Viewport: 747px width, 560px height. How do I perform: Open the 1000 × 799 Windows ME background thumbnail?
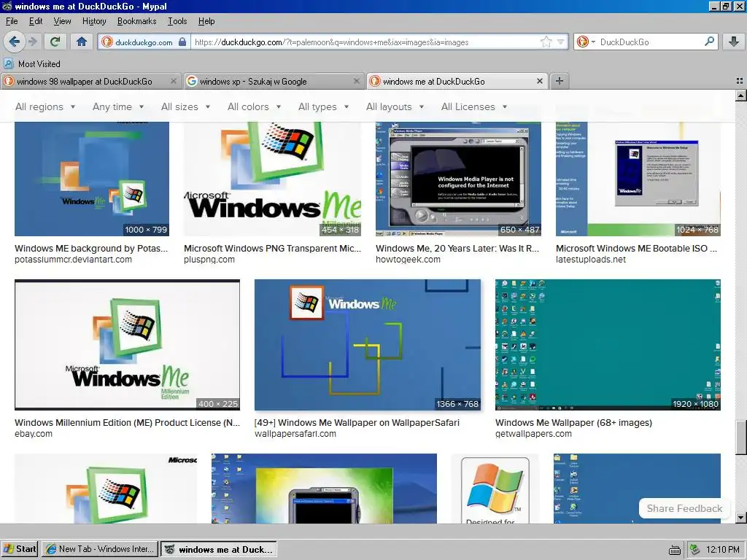[x=92, y=179]
